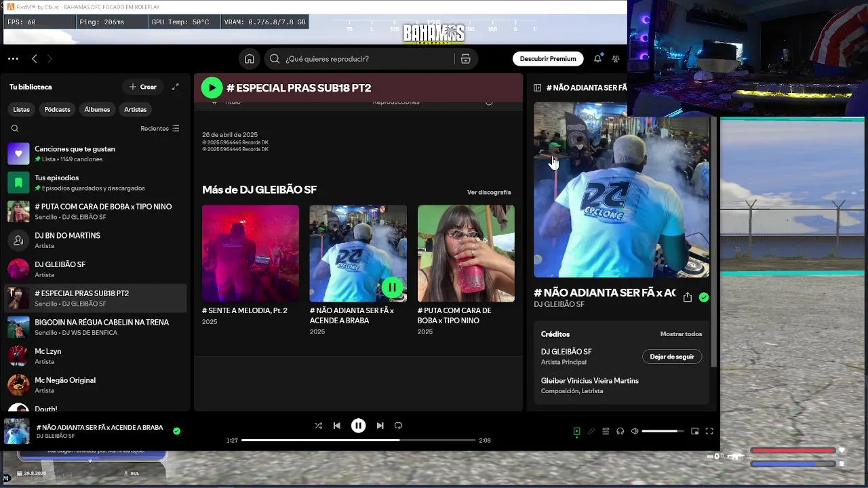Screen dimensions: 868x488
Task: Adjust the volume slider
Action: (663, 431)
